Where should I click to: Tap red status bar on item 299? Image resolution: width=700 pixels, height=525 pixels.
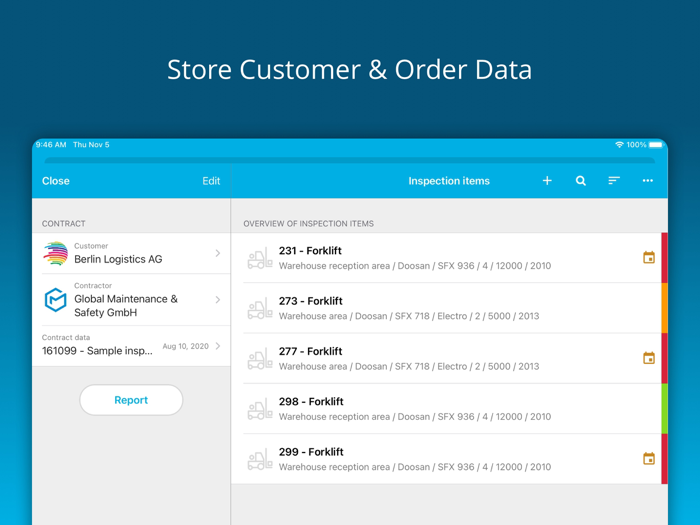664,459
